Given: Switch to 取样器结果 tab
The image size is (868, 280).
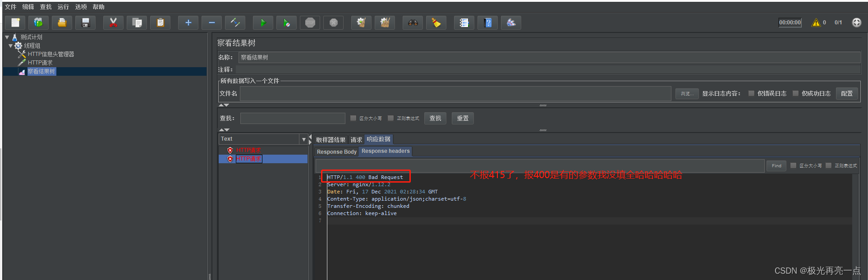Looking at the screenshot, I should [331, 140].
